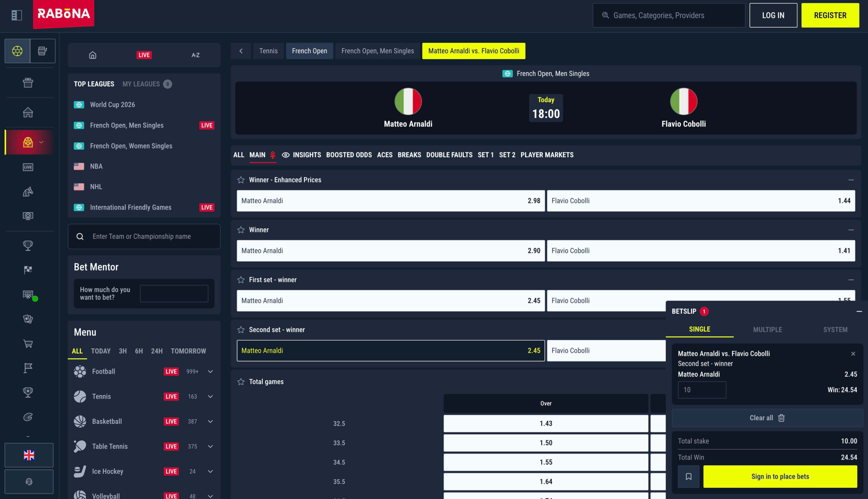868x499 pixels.
Task: Open the Rabona logo home page
Action: click(64, 14)
